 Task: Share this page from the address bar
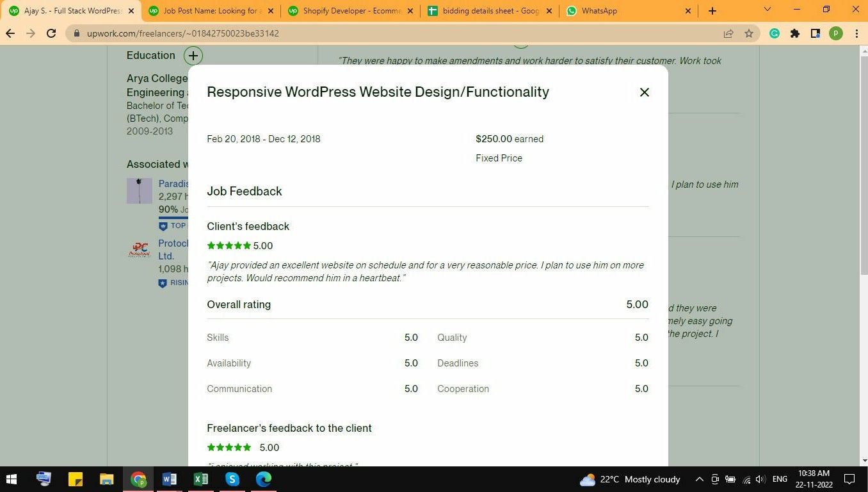[728, 33]
